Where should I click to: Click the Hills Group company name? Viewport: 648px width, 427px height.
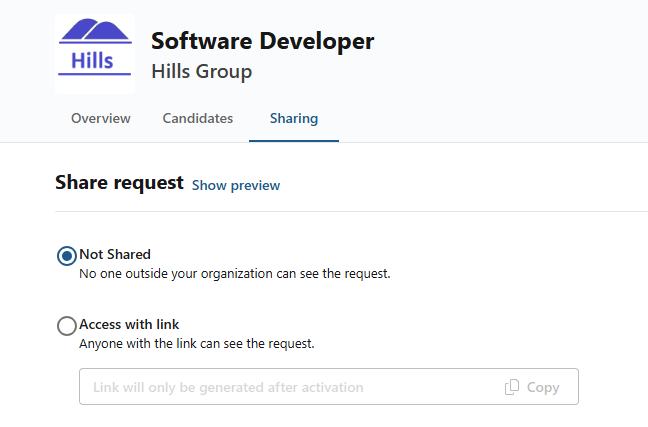click(x=202, y=72)
